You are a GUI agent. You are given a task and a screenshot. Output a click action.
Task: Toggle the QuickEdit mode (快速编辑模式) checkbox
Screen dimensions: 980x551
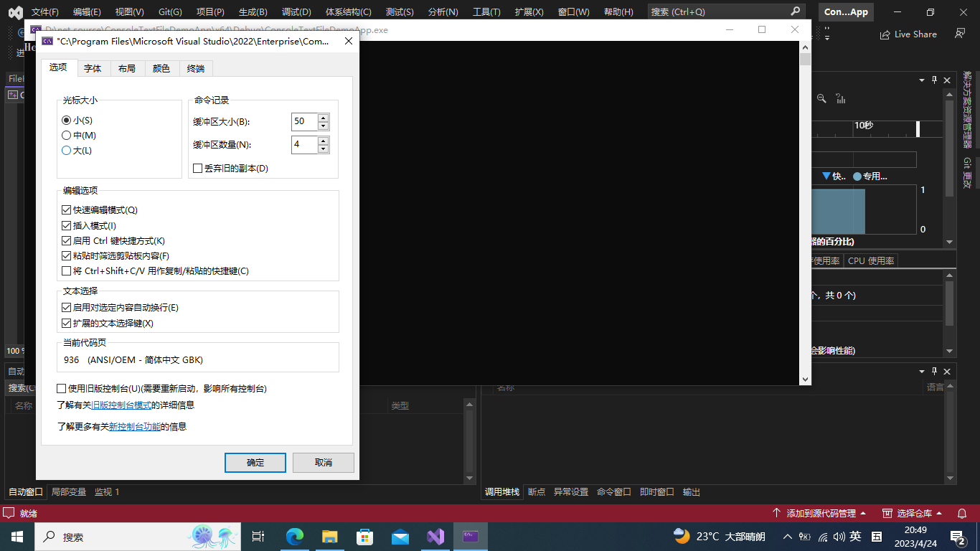pos(67,210)
